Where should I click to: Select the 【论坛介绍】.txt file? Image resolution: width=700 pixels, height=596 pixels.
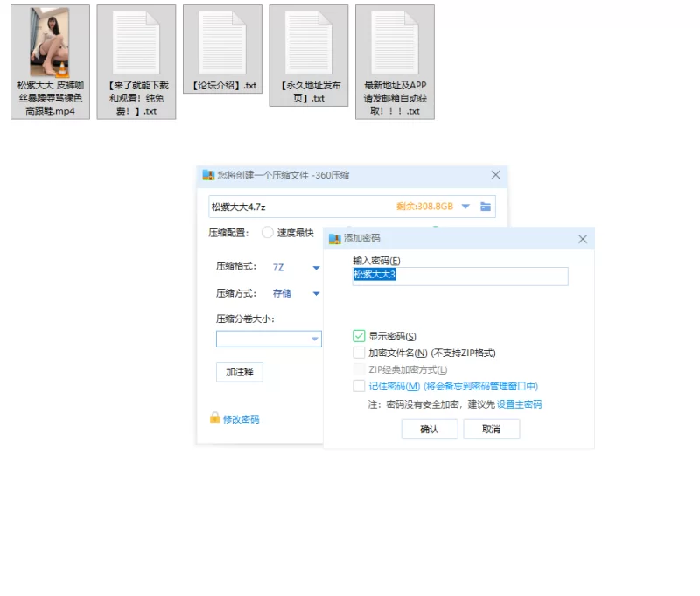coord(222,49)
